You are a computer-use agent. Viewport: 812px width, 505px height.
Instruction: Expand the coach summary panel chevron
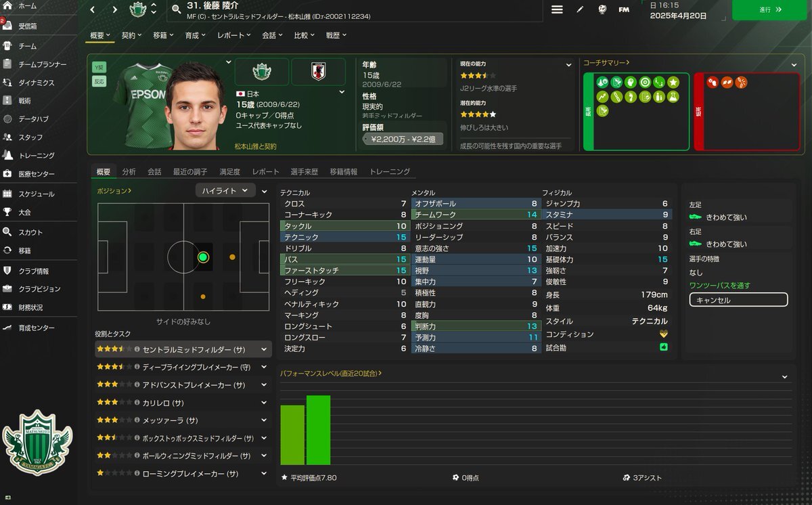click(794, 65)
